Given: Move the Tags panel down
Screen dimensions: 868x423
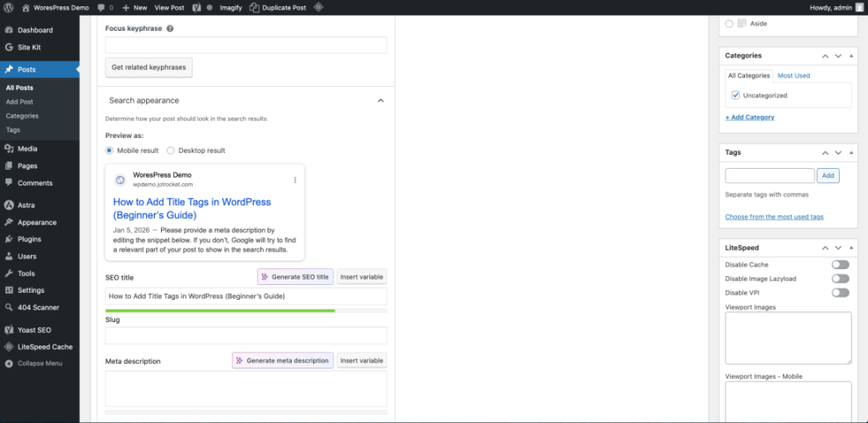Looking at the screenshot, I should coord(838,152).
